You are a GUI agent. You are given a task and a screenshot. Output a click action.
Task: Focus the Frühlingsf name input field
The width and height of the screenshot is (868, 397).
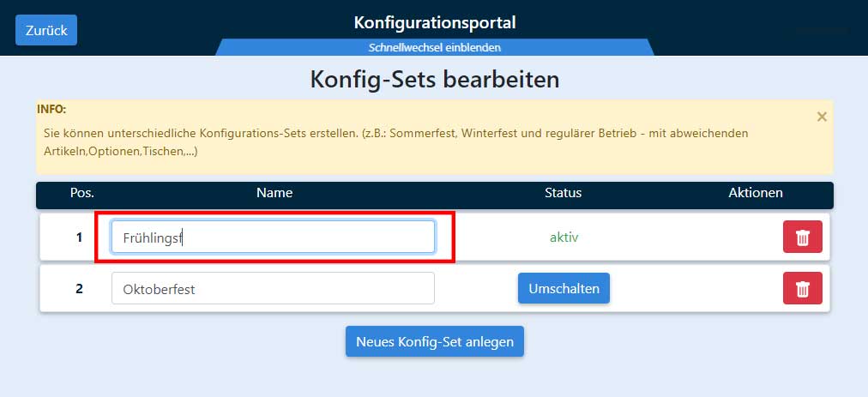click(x=273, y=237)
